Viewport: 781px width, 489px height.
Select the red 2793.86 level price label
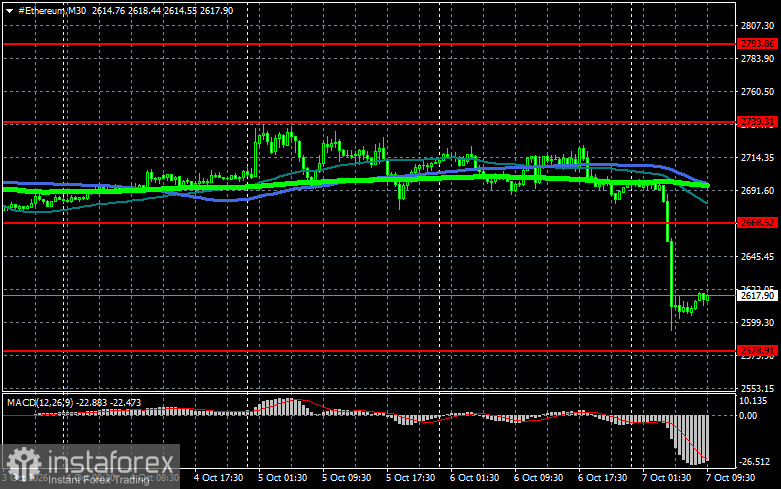point(758,44)
